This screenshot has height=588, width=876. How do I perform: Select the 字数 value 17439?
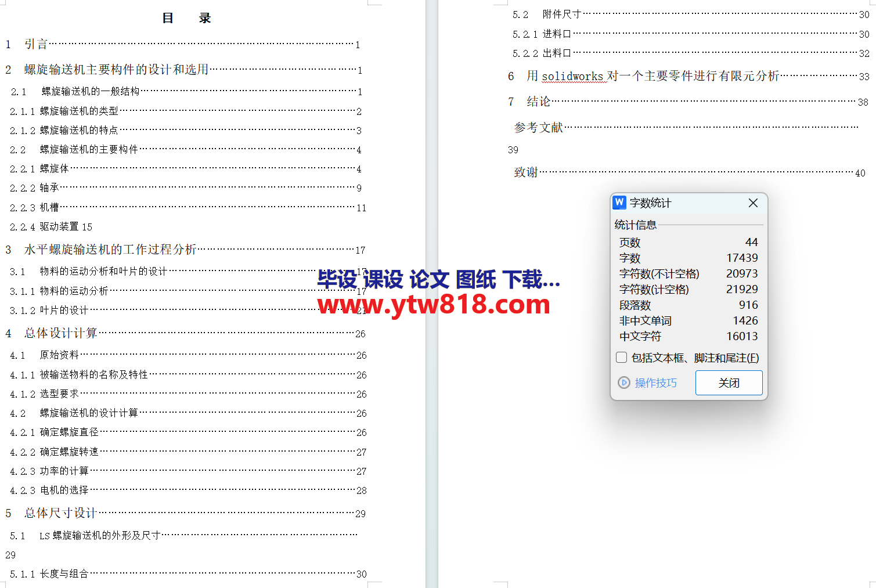[742, 258]
